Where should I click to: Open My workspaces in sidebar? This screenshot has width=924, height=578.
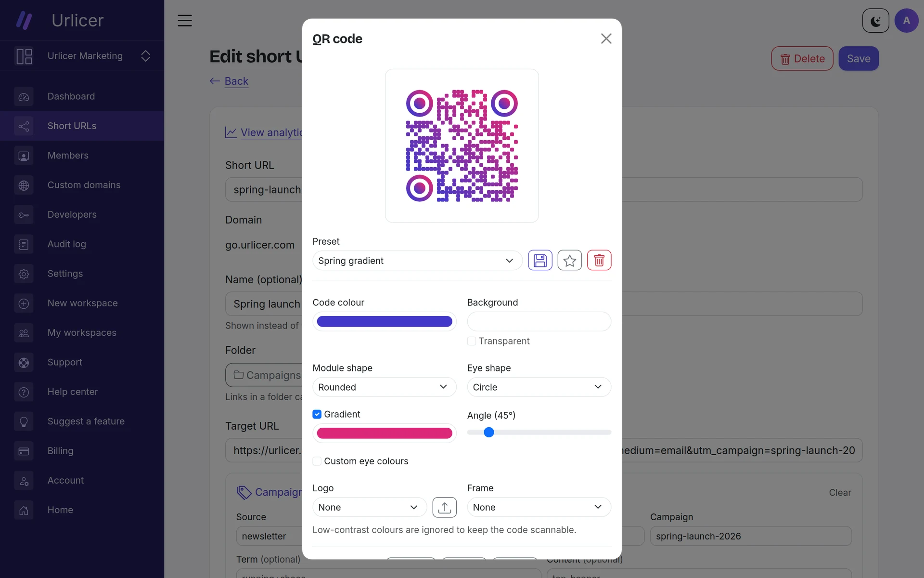point(82,333)
